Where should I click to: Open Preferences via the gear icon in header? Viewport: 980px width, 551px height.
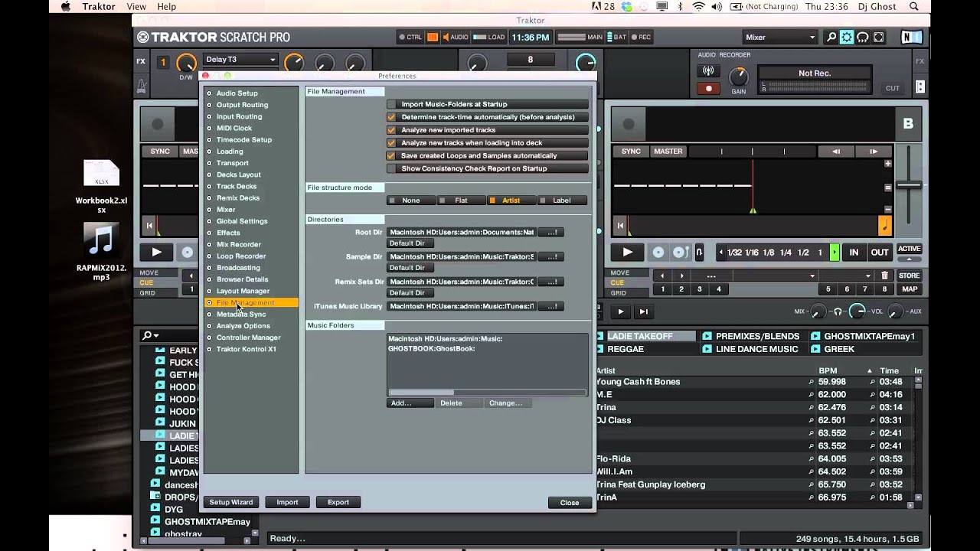coord(847,37)
